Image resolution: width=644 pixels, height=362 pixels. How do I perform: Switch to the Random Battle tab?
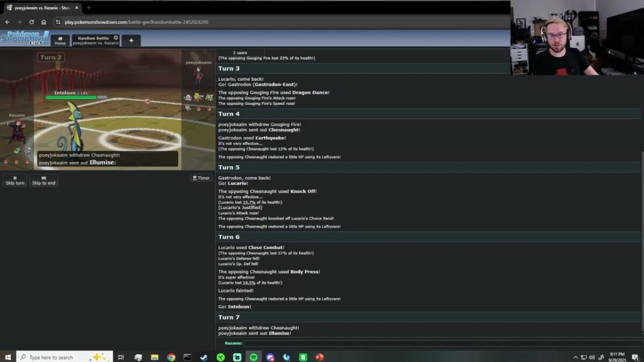(94, 40)
